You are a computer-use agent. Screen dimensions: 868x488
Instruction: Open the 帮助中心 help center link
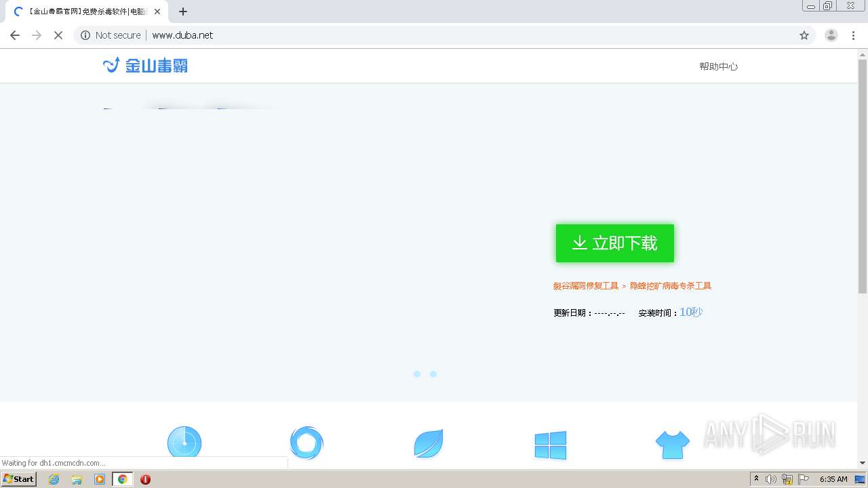[x=718, y=66]
